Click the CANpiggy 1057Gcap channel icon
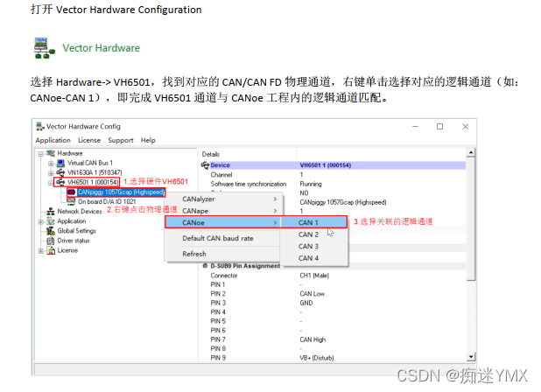The width and height of the screenshot is (541, 392). (x=72, y=192)
